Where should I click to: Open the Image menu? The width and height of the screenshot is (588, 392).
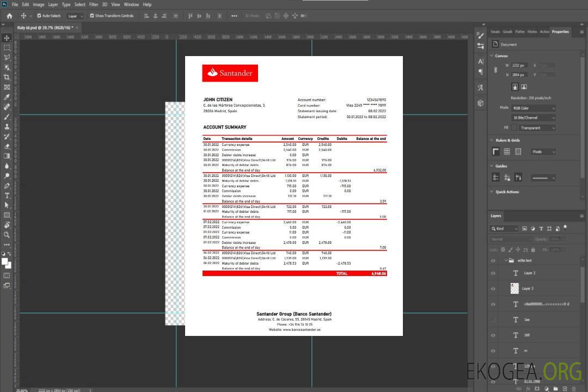tap(39, 4)
